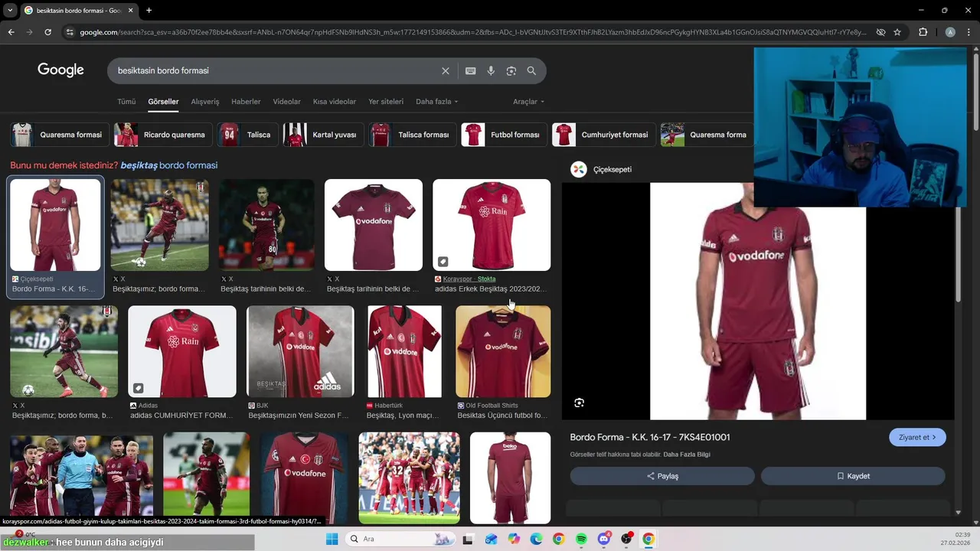Filter by Ricardo quaresma chip
This screenshot has width=980, height=551.
(162, 135)
